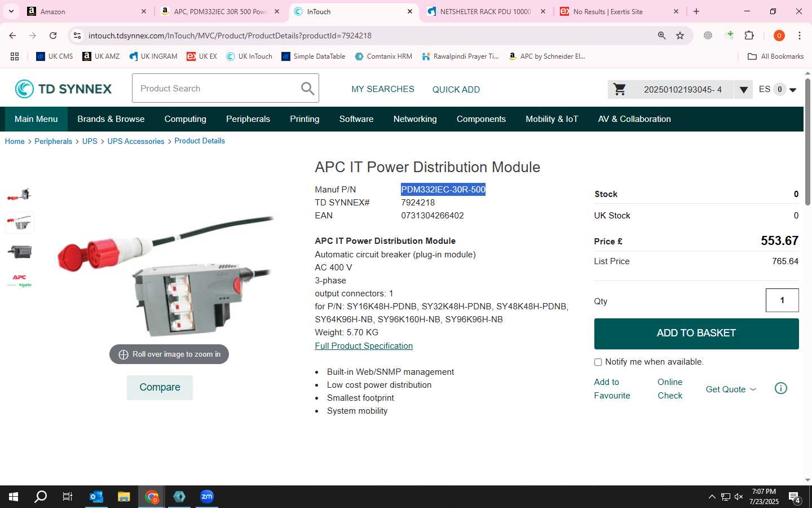Screen dimensions: 812x508
Task: Open the shopping cart icon
Action: click(619, 89)
